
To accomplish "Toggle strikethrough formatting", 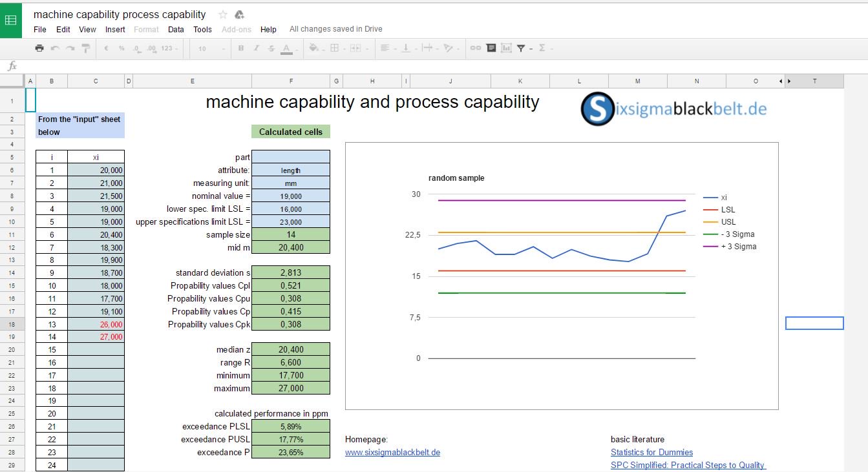I will click(271, 48).
